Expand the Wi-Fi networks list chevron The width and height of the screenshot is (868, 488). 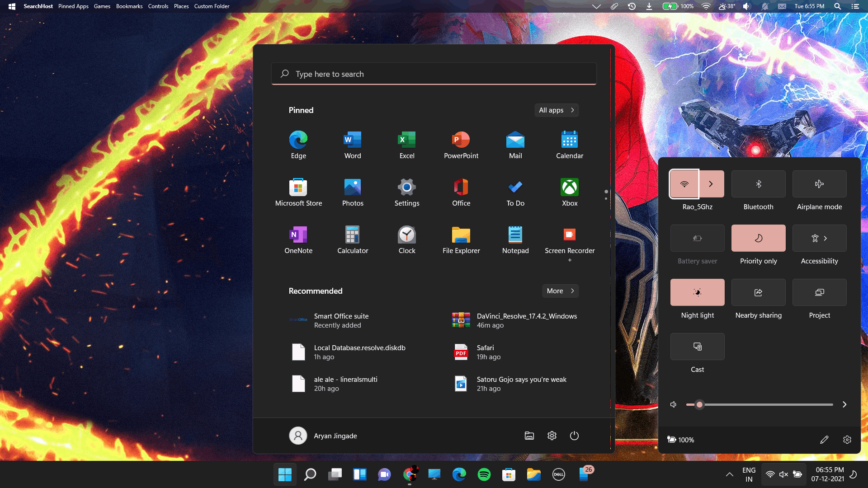tap(711, 184)
